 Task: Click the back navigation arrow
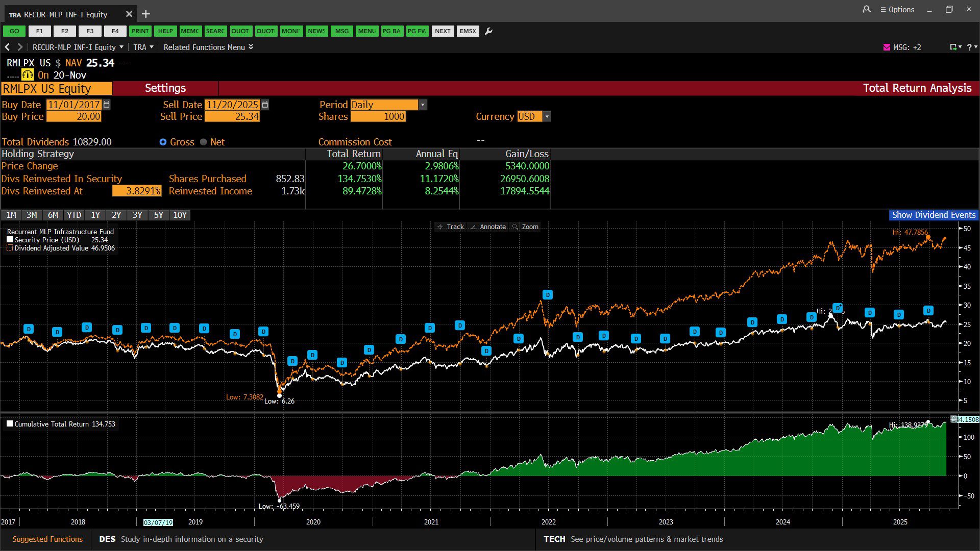(x=7, y=47)
